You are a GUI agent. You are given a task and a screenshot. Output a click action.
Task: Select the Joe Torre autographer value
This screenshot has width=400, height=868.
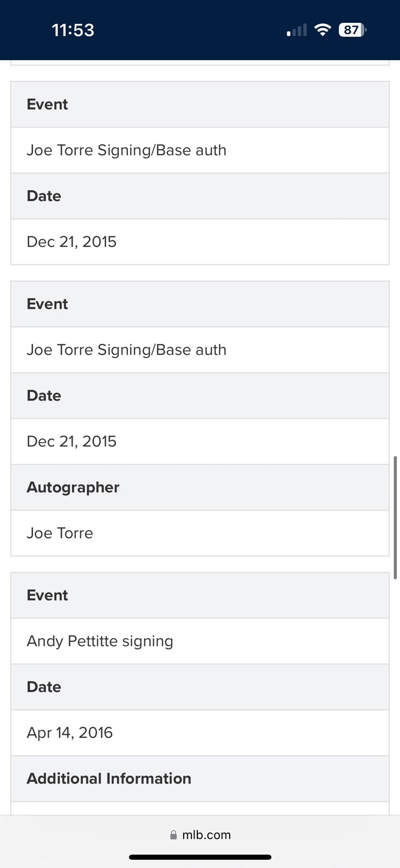click(x=60, y=533)
